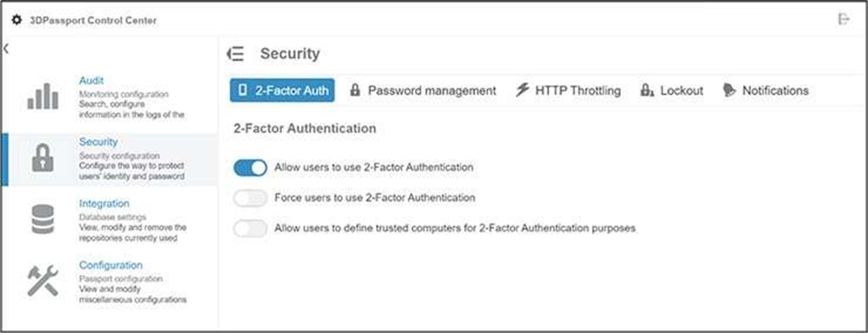Image resolution: width=868 pixels, height=333 pixels.
Task: Click the Security padlock icon in sidebar
Action: (42, 157)
